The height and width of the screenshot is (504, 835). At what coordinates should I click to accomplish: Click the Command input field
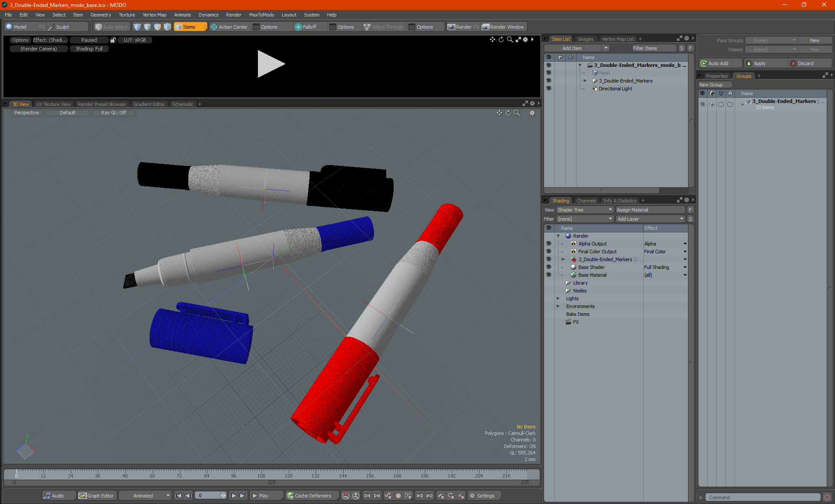click(x=762, y=497)
